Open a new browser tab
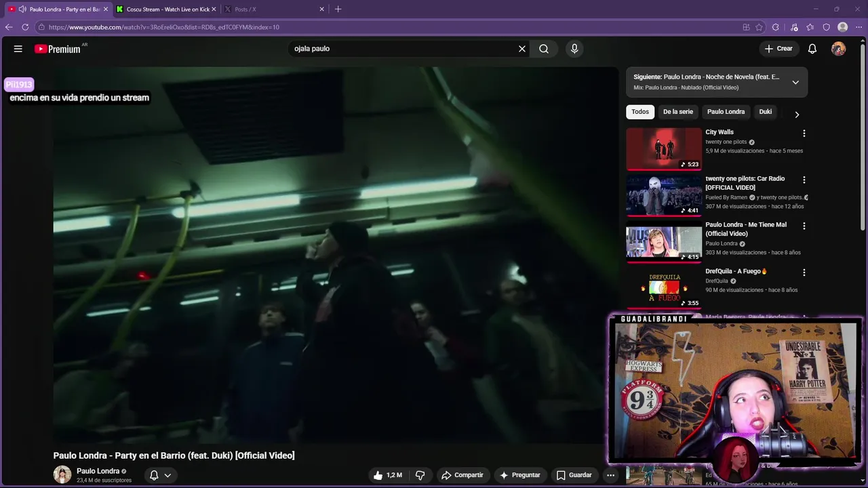Viewport: 868px width, 488px height. tap(338, 9)
